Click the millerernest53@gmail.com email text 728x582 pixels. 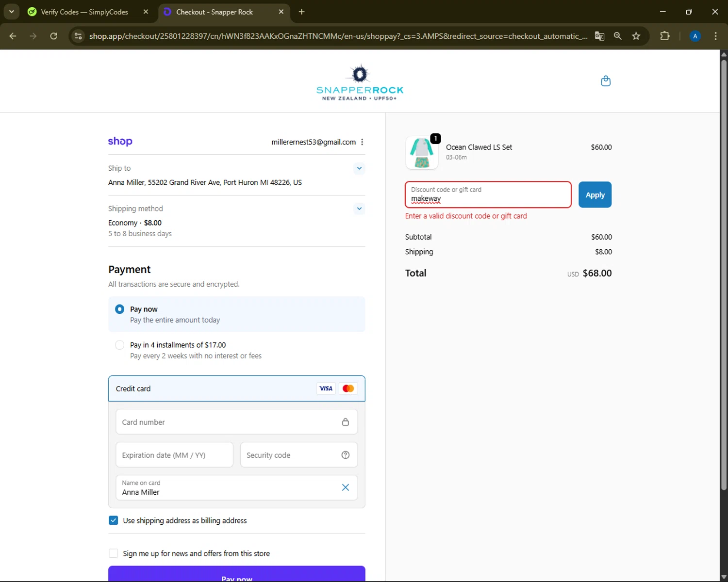pos(314,142)
